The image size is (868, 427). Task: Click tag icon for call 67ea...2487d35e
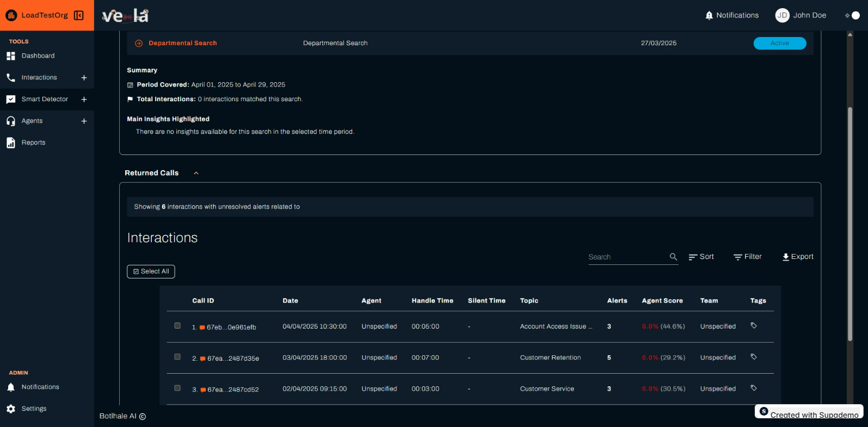point(754,357)
